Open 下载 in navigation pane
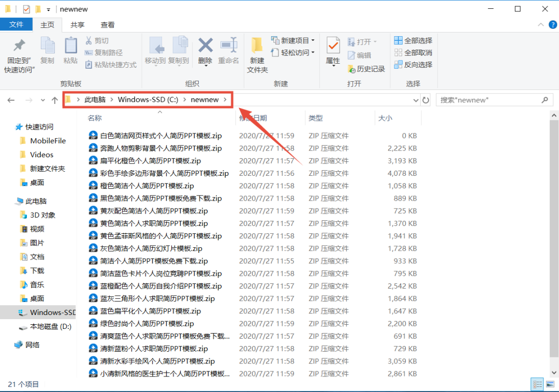Viewport: 559px width, 392px height. pyautogui.click(x=32, y=270)
